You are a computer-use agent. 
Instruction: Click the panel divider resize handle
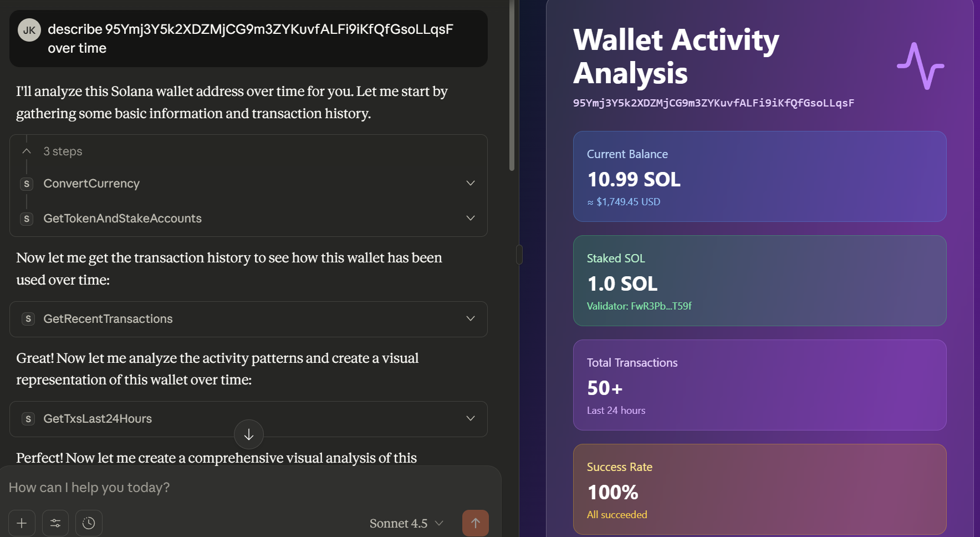(519, 255)
